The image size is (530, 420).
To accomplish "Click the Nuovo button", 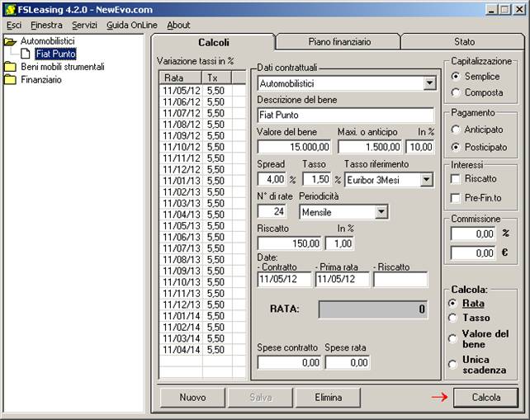I will pos(192,398).
